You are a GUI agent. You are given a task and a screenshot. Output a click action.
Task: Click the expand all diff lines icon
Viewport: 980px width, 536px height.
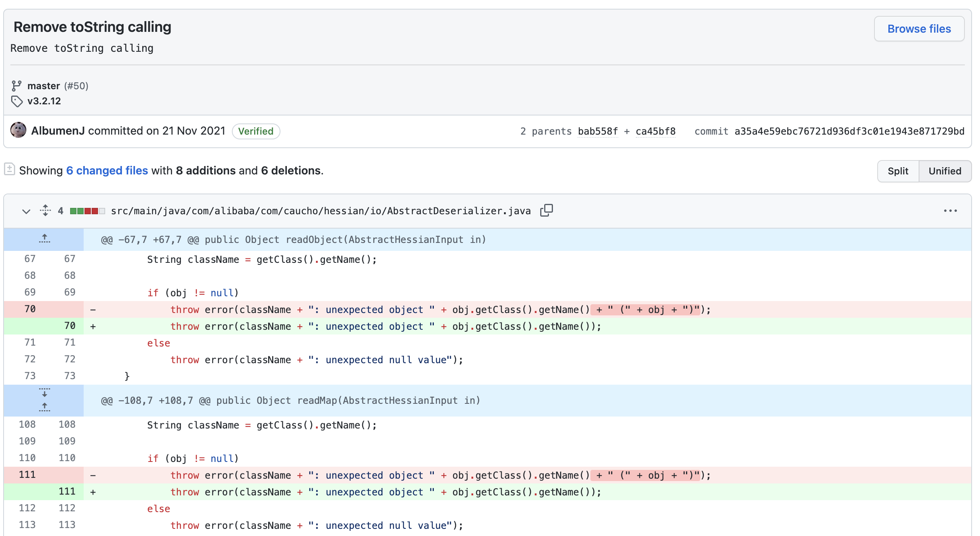click(x=45, y=210)
